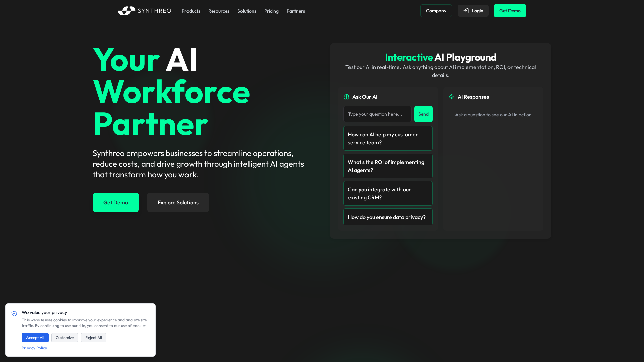Open the Resources menu
The height and width of the screenshot is (362, 644).
click(219, 11)
